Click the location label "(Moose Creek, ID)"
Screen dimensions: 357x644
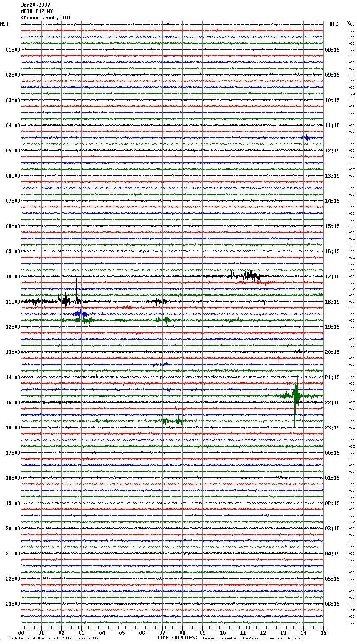click(46, 18)
